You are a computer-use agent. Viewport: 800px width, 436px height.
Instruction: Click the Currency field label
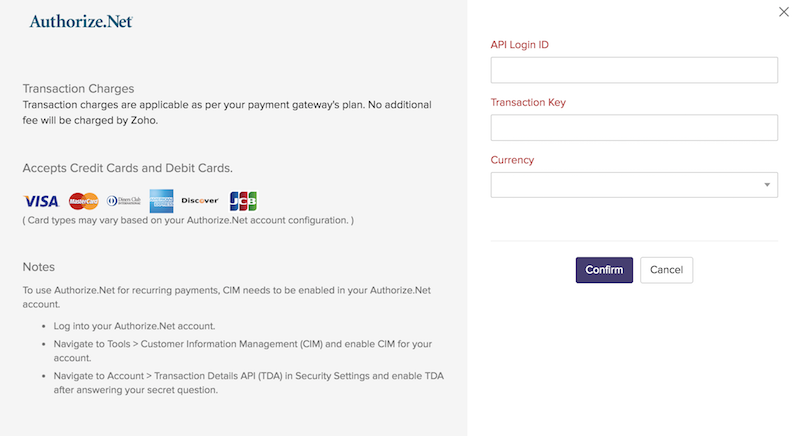512,160
